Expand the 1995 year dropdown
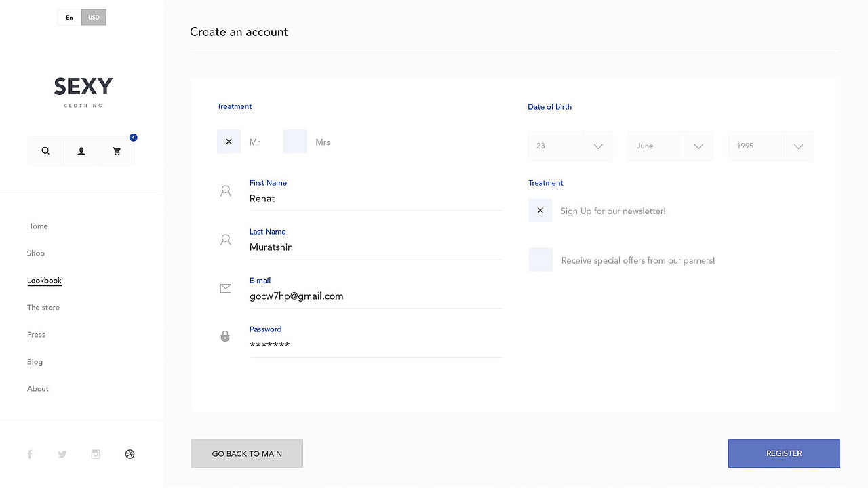 point(770,146)
